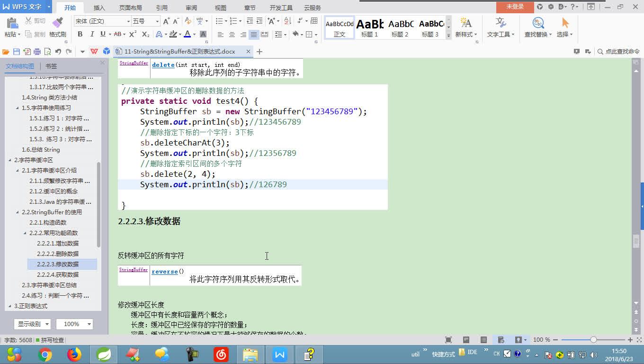The width and height of the screenshot is (644, 364).
Task: Enable justified paragraph alignment
Action: (254, 35)
